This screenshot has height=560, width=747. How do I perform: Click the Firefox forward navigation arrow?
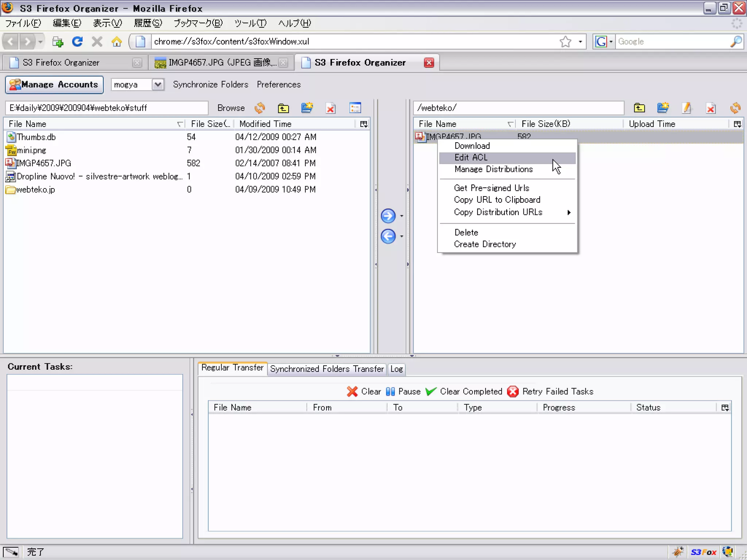(27, 42)
